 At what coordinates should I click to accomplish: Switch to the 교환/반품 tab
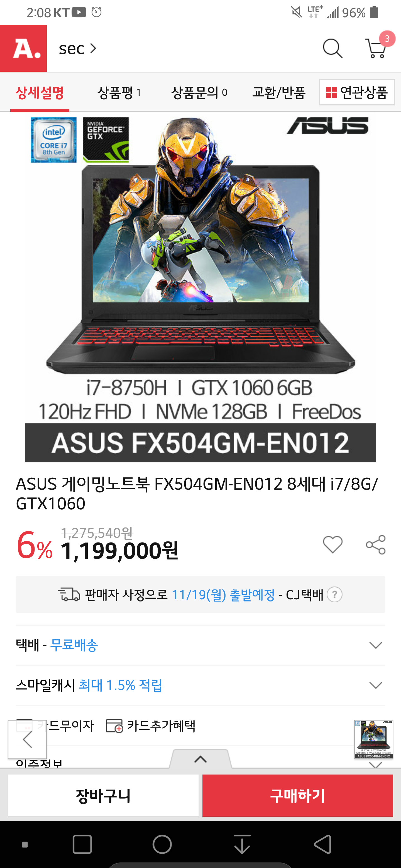(279, 92)
